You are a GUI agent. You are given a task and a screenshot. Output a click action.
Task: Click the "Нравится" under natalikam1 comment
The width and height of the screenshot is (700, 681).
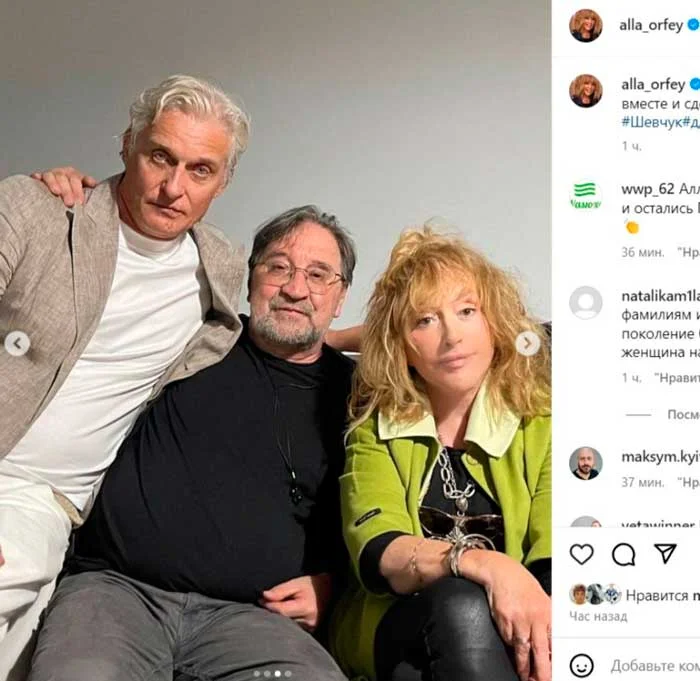[x=677, y=378]
